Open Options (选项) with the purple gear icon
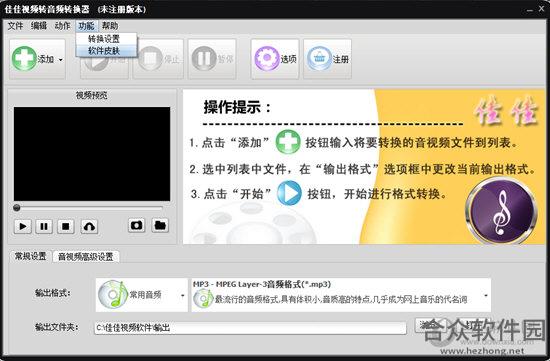Viewport: 550px width, 361px height. [x=275, y=59]
